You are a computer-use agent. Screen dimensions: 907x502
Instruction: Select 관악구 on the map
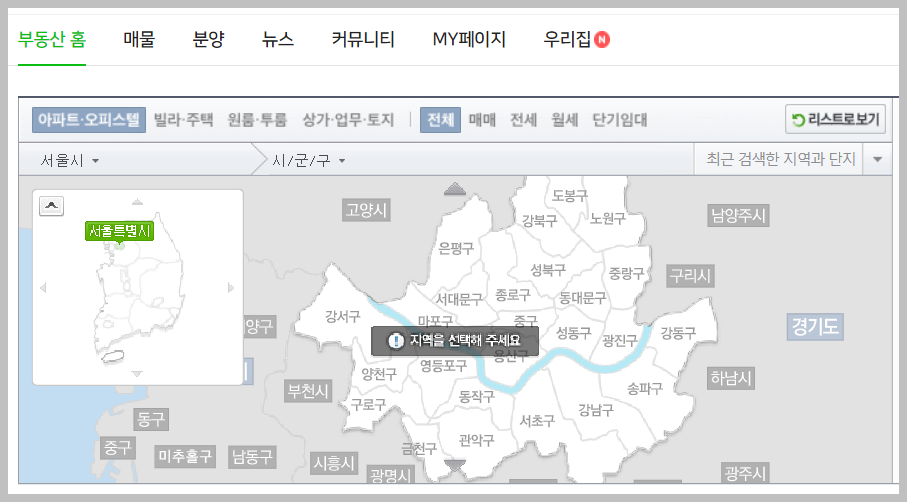[x=477, y=441]
